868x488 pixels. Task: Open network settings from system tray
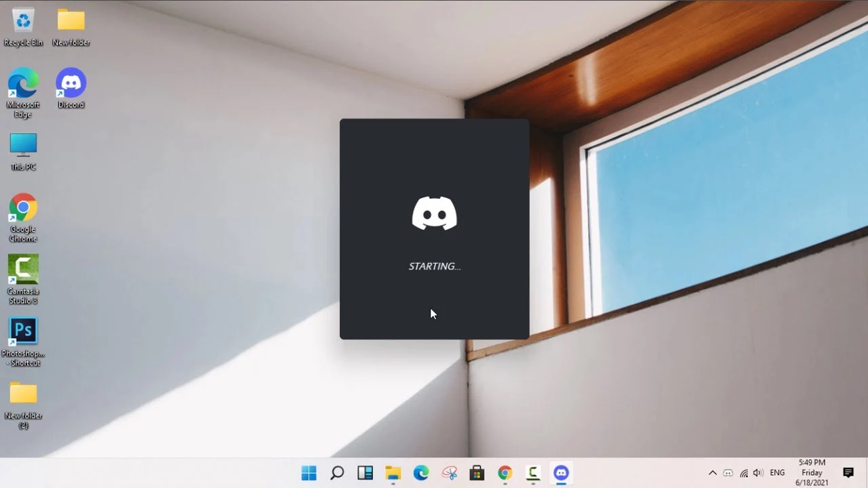click(x=744, y=473)
